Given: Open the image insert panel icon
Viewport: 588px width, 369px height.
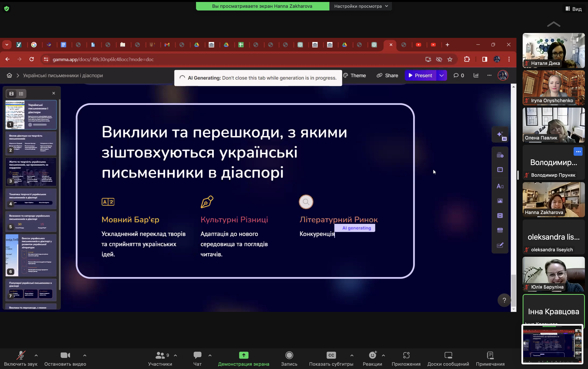Looking at the screenshot, I should pos(500,201).
